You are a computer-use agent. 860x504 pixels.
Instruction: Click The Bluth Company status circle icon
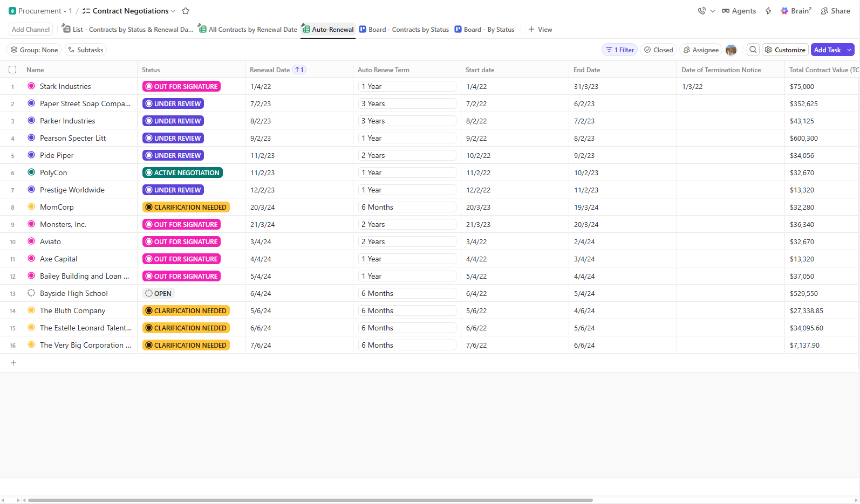click(x=31, y=310)
